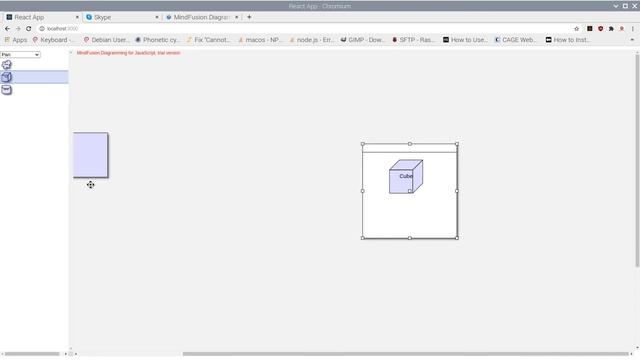Open the Pan behavior dropdown
640x360 pixels.
20,54
